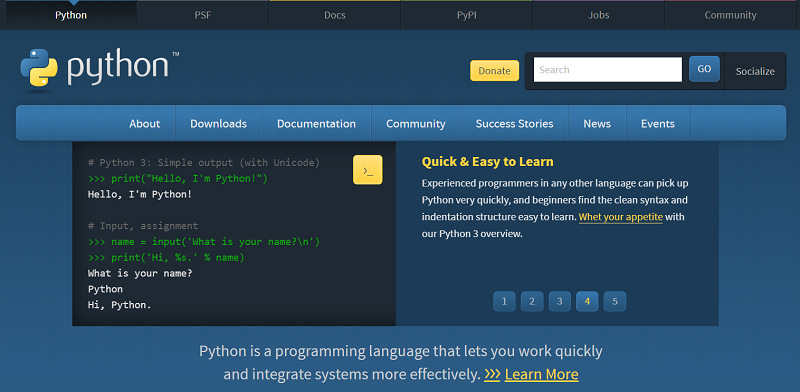The height and width of the screenshot is (392, 800).
Task: Click the print("Hello, I'm Python!") code line
Action: click(178, 179)
